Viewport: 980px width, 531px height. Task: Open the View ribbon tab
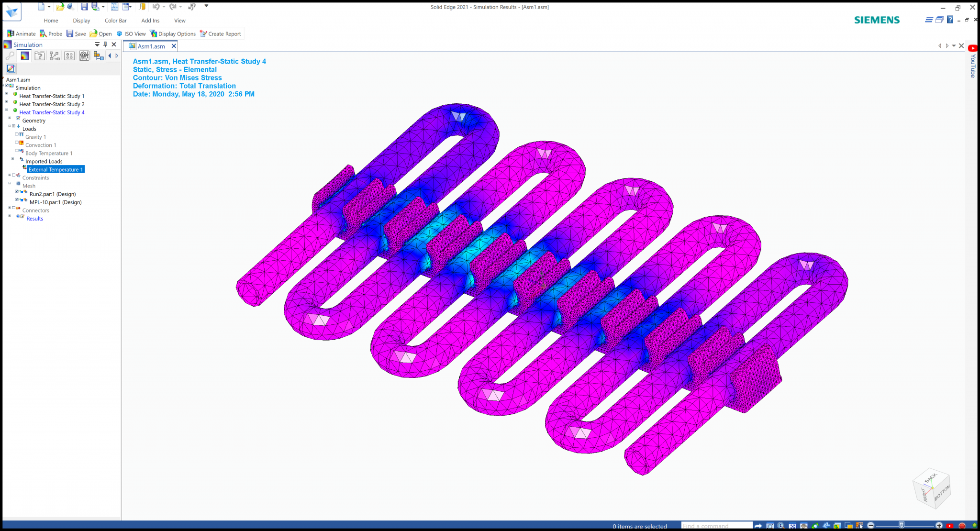[x=179, y=20]
